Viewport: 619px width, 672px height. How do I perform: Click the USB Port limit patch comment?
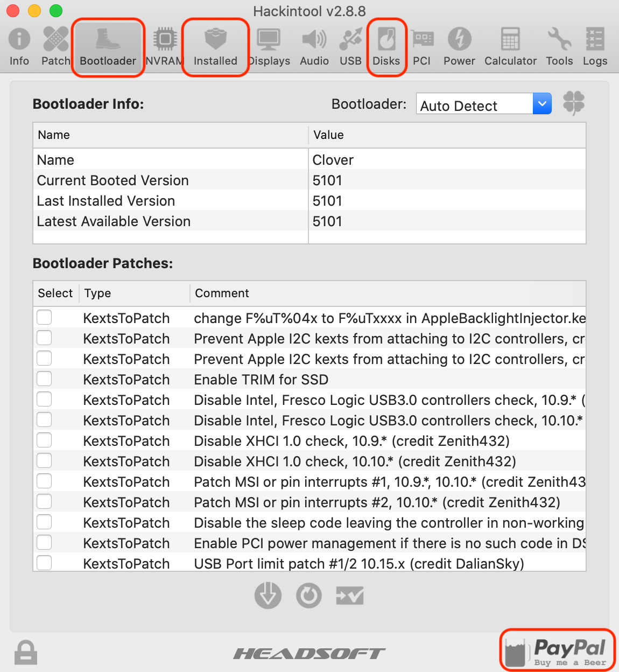tap(358, 564)
